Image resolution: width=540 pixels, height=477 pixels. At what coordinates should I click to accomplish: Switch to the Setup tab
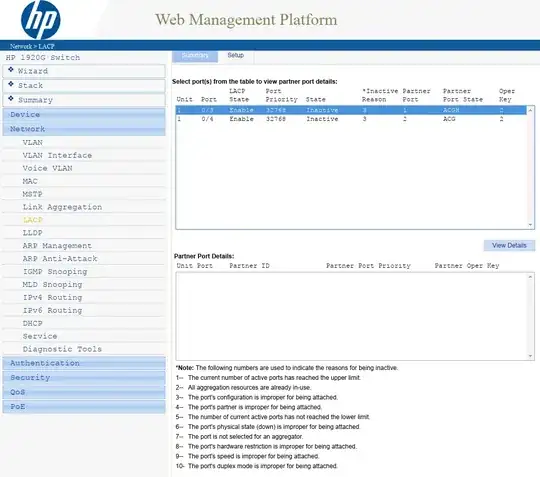point(236,56)
